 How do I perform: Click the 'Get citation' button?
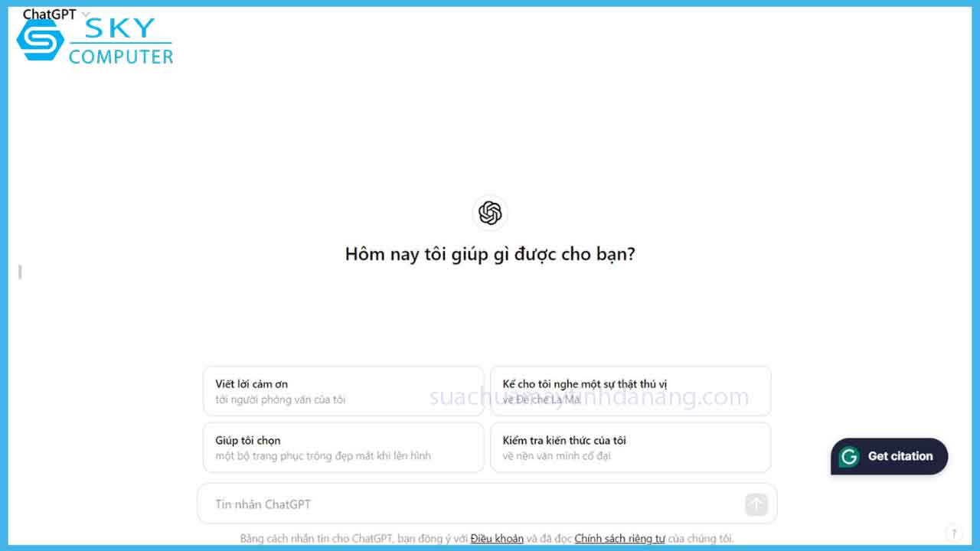click(x=888, y=457)
